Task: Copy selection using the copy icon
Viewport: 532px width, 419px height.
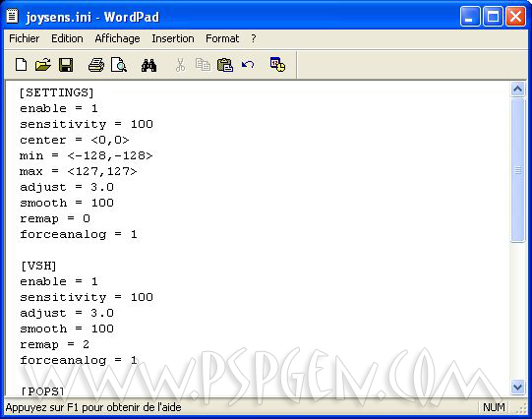Action: (203, 65)
